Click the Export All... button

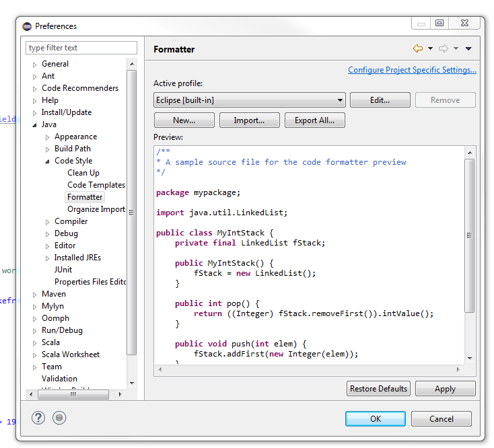click(315, 120)
